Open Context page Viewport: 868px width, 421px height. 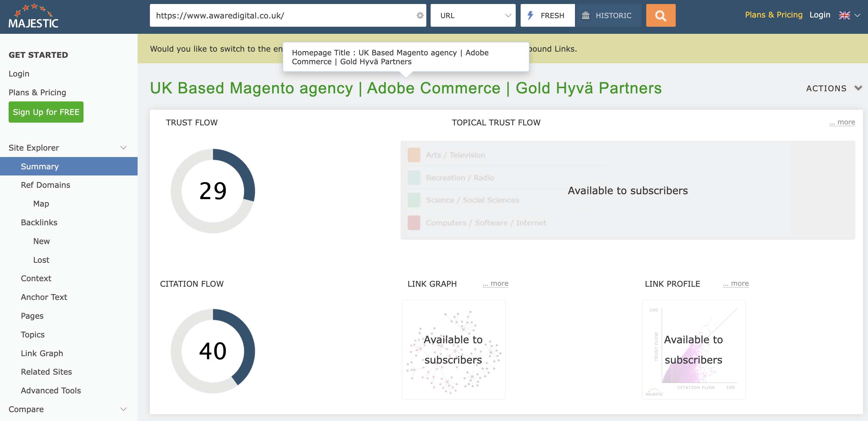coord(36,278)
